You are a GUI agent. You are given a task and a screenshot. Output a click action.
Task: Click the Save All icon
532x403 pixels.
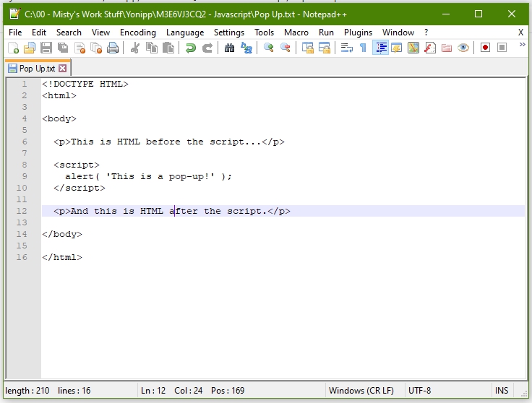63,48
